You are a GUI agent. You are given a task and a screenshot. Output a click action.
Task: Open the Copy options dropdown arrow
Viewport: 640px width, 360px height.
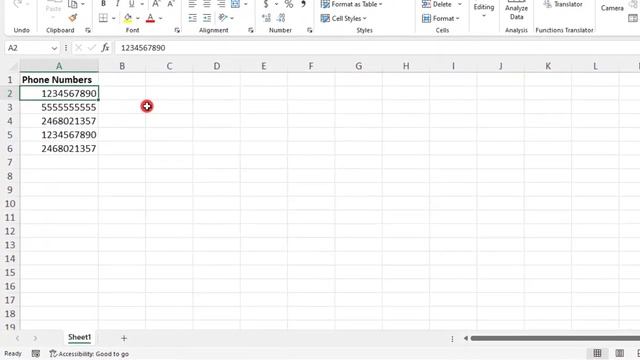coord(83,4)
